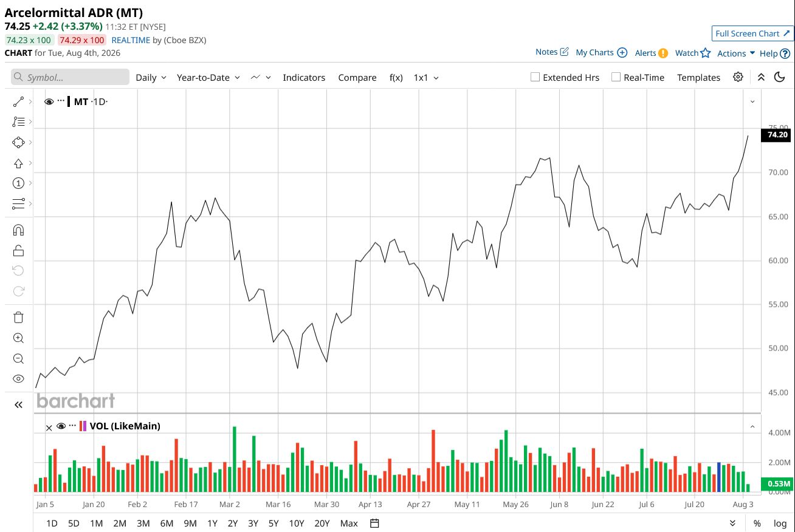Remove the VOL indicator pane
This screenshot has height=532, width=795.
[49, 428]
